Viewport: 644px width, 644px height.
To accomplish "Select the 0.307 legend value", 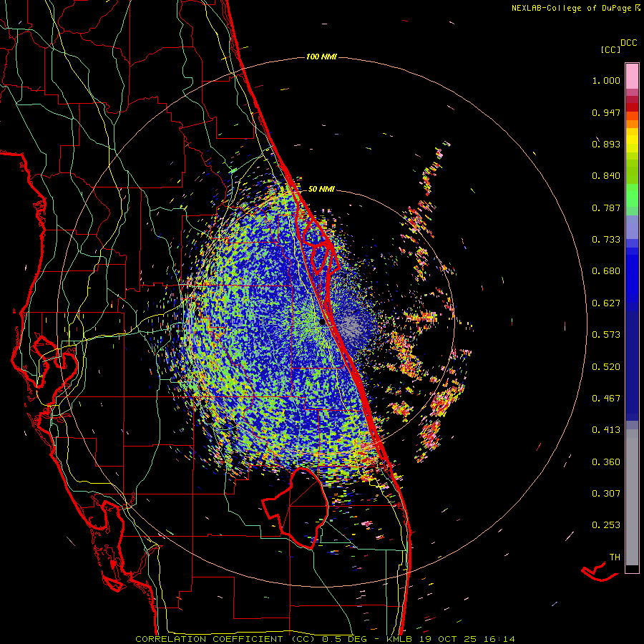I will point(606,494).
